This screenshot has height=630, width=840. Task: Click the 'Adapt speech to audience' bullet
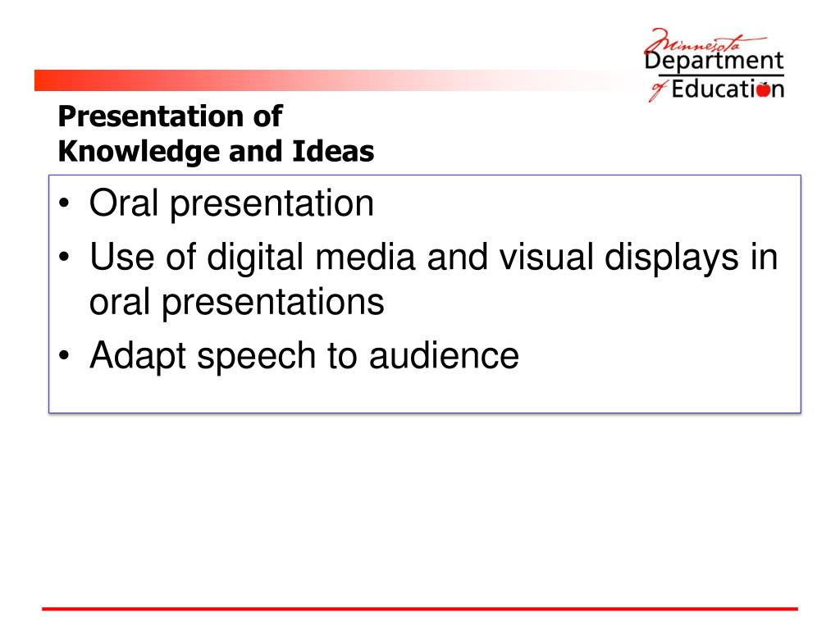304,356
